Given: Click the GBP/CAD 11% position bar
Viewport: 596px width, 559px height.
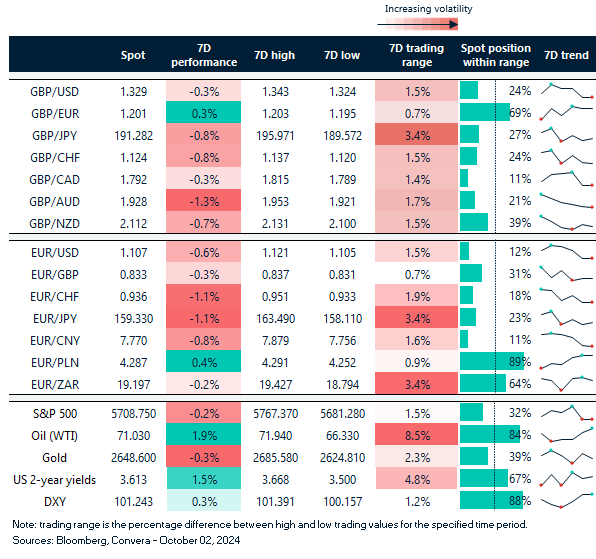Looking at the screenshot, I should 464,178.
